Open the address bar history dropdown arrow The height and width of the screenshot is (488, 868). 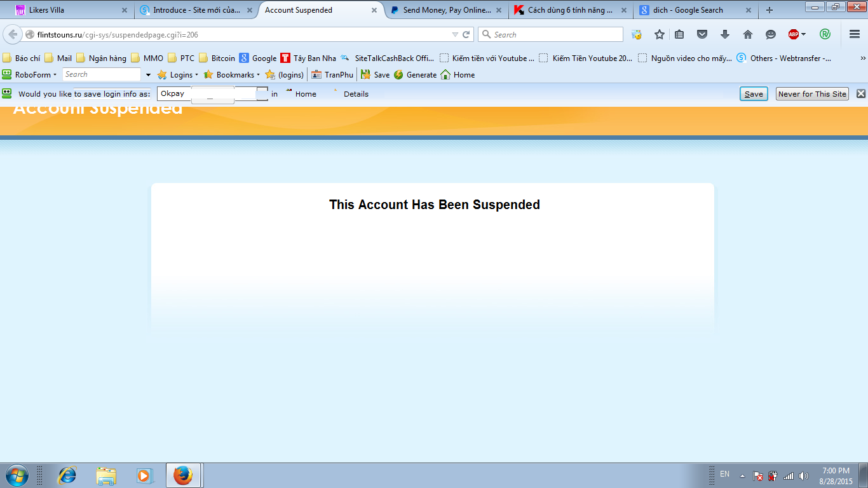pyautogui.click(x=455, y=34)
